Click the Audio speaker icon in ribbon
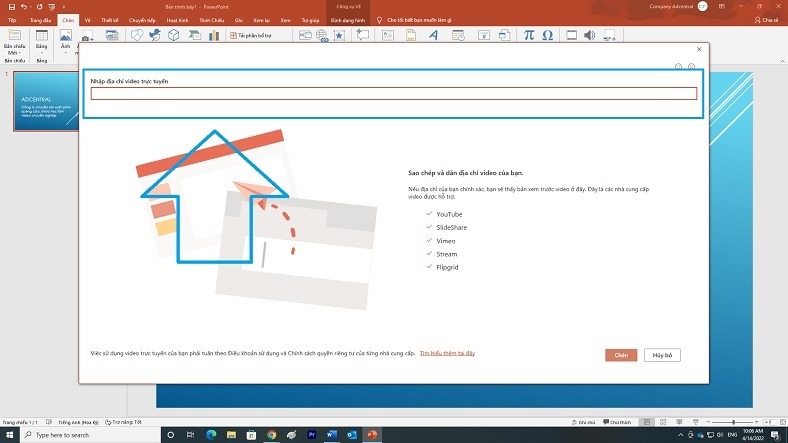Viewport: 788px width, 443px height. (590, 35)
